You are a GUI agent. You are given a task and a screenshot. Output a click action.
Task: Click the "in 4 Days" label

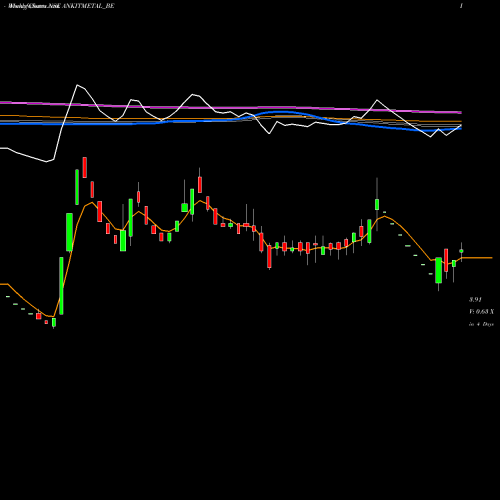click(x=481, y=324)
